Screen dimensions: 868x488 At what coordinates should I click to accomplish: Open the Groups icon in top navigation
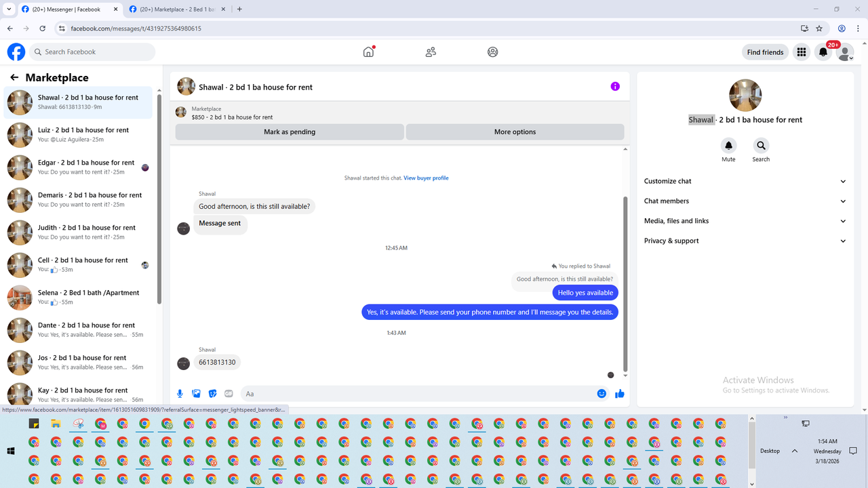click(x=493, y=52)
